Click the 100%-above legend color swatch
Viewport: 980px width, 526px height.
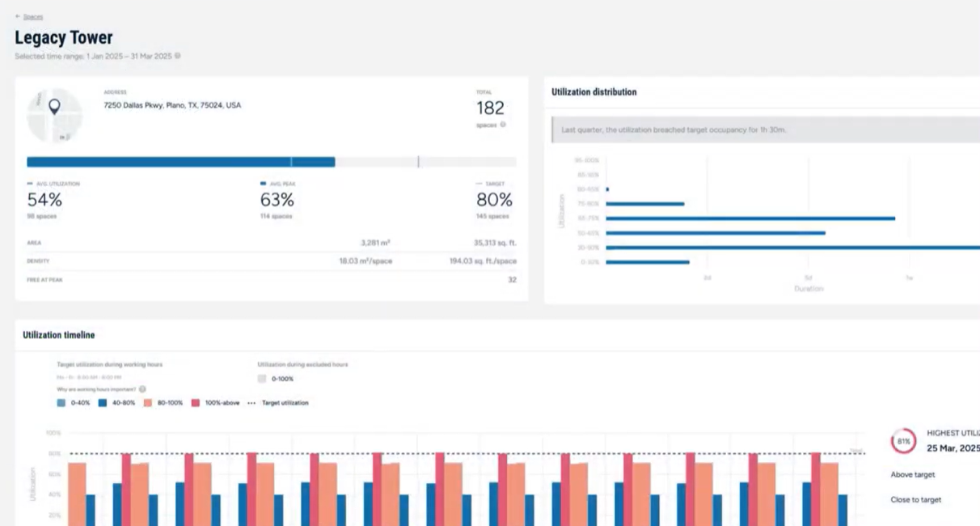pos(195,402)
